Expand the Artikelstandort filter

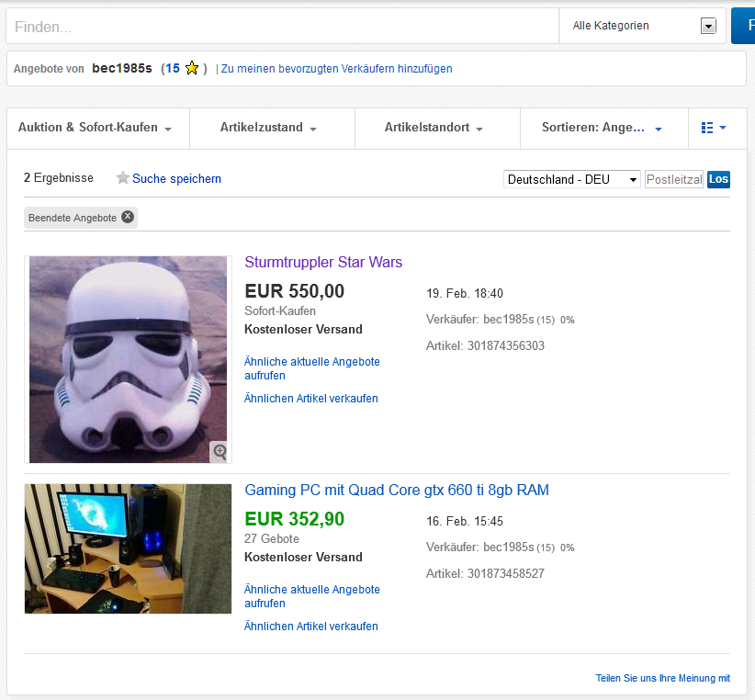click(434, 128)
